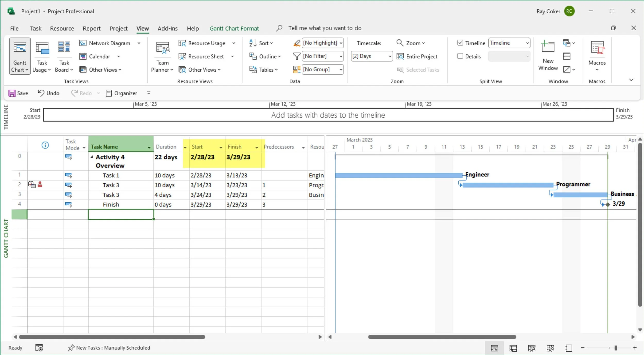Adjust the status bar zoom slider
644x355 pixels.
point(615,348)
